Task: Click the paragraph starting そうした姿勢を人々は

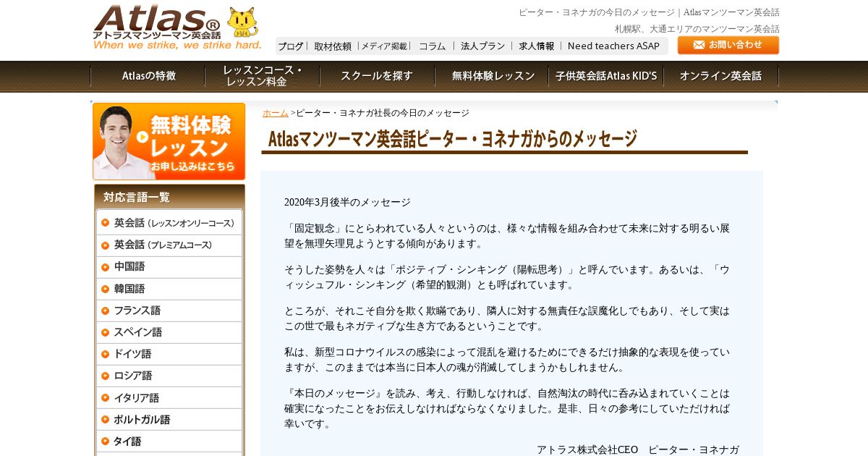Action: click(507, 276)
